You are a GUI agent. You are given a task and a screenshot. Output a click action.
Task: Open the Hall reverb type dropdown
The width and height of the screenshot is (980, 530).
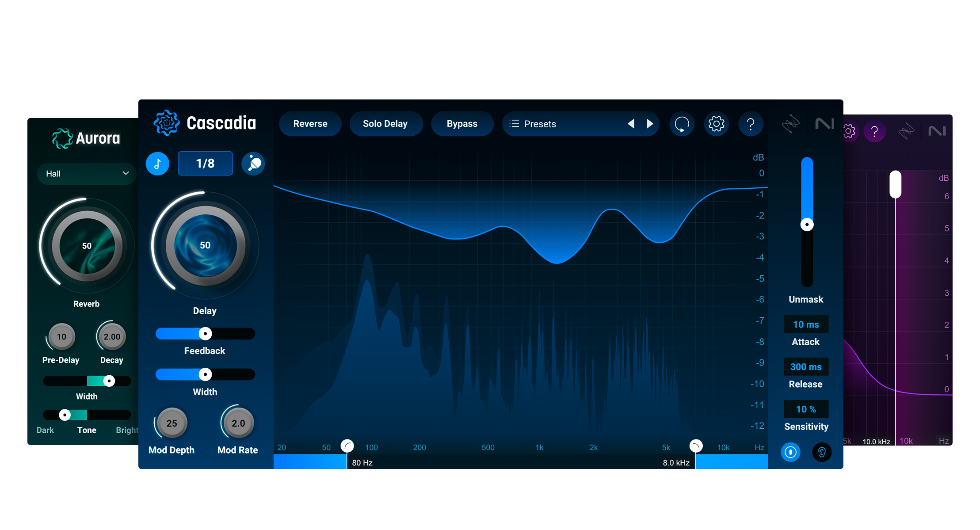pyautogui.click(x=87, y=174)
